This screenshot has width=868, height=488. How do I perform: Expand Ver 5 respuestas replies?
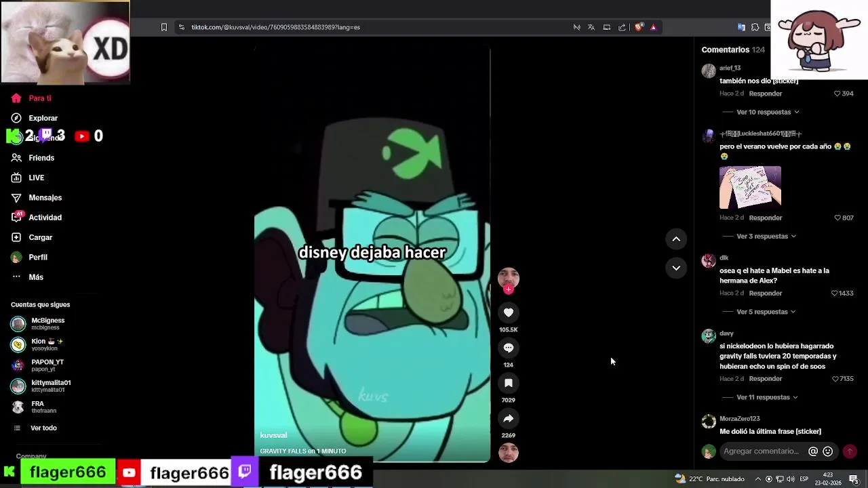coord(766,312)
